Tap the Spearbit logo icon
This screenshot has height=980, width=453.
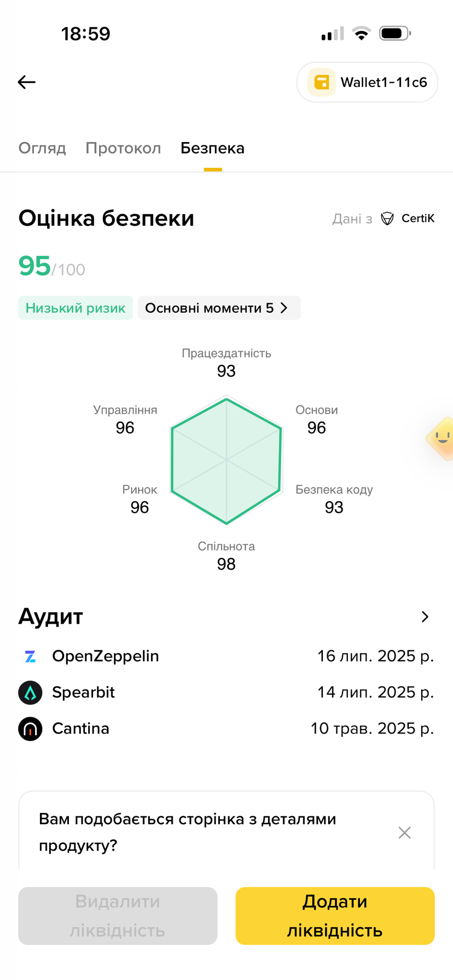coord(30,693)
